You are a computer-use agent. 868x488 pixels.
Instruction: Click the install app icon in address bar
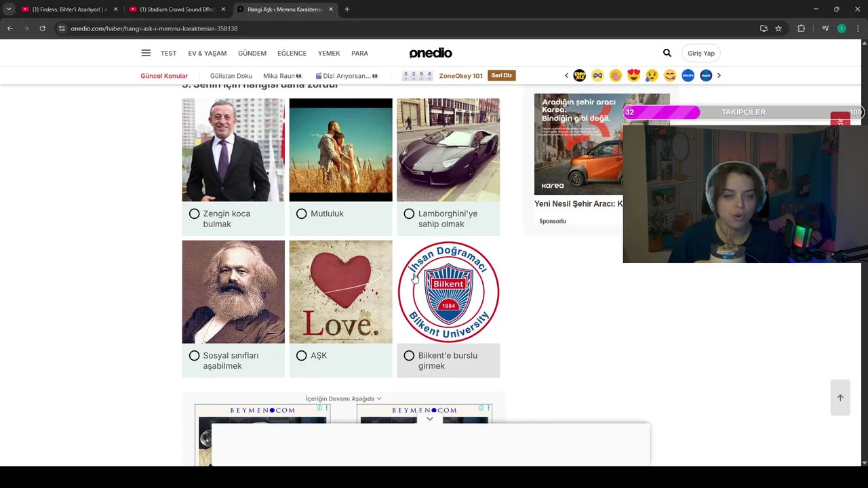pyautogui.click(x=764, y=28)
